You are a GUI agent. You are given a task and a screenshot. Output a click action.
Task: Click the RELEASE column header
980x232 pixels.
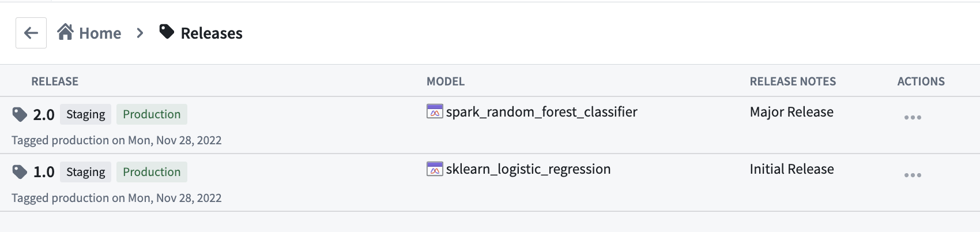tap(55, 81)
